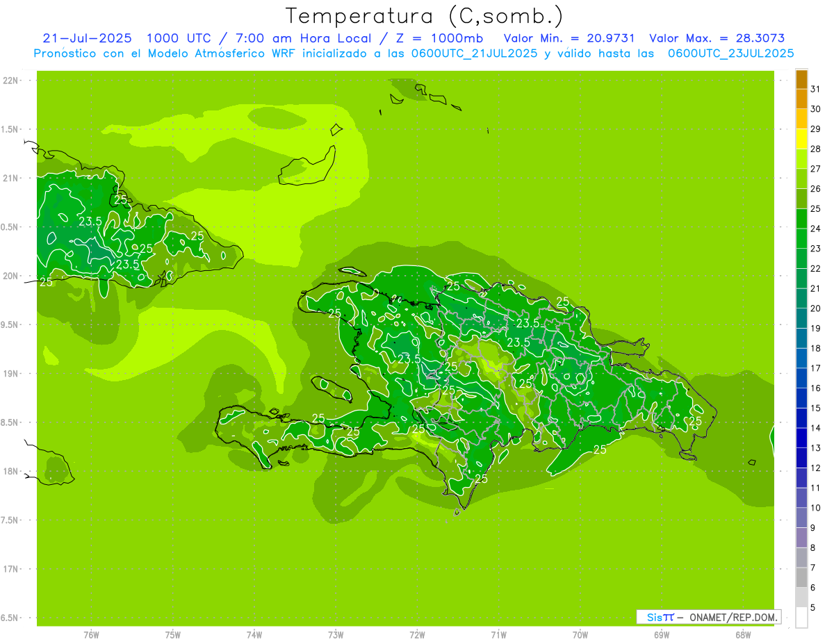This screenshot has height=644, width=834.
Task: Select the "0600UTC_23JUL2025" valid-until time
Action: (x=730, y=53)
